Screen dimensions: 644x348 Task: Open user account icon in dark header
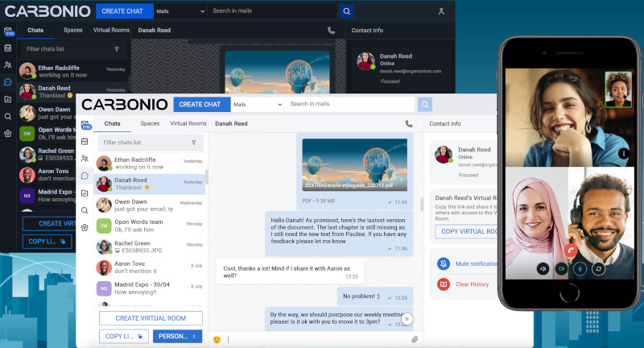441,11
